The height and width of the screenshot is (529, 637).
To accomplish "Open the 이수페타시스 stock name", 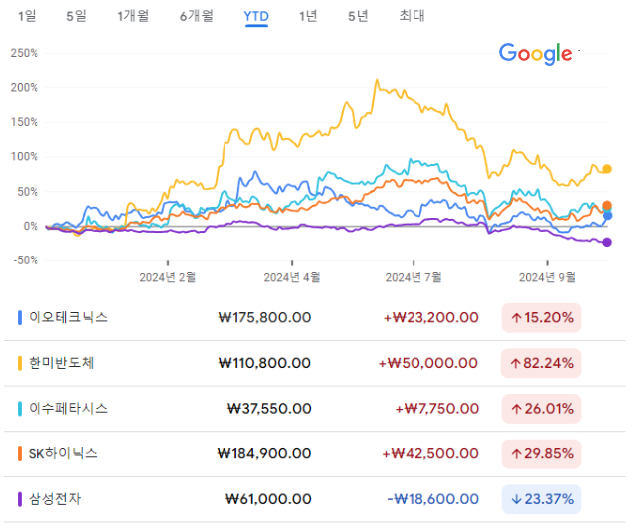I will 68,408.
